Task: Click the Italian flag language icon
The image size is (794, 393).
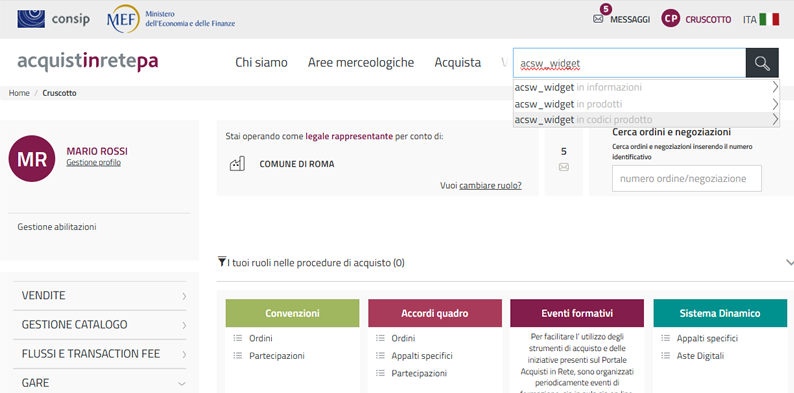Action: tap(769, 19)
